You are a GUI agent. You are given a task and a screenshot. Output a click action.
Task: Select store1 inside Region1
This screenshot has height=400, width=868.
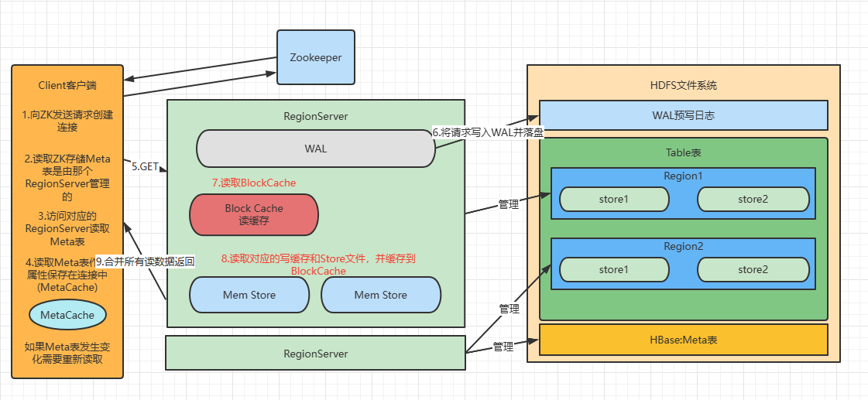(x=614, y=199)
